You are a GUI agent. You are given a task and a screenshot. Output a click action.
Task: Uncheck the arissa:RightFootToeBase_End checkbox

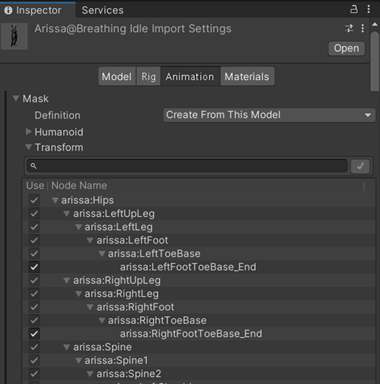34,334
